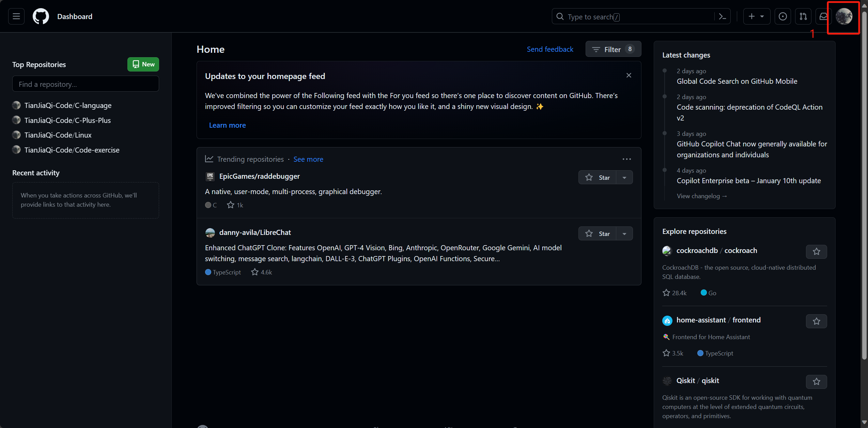
Task: Open EpicGames/raddebugger repository
Action: [259, 176]
